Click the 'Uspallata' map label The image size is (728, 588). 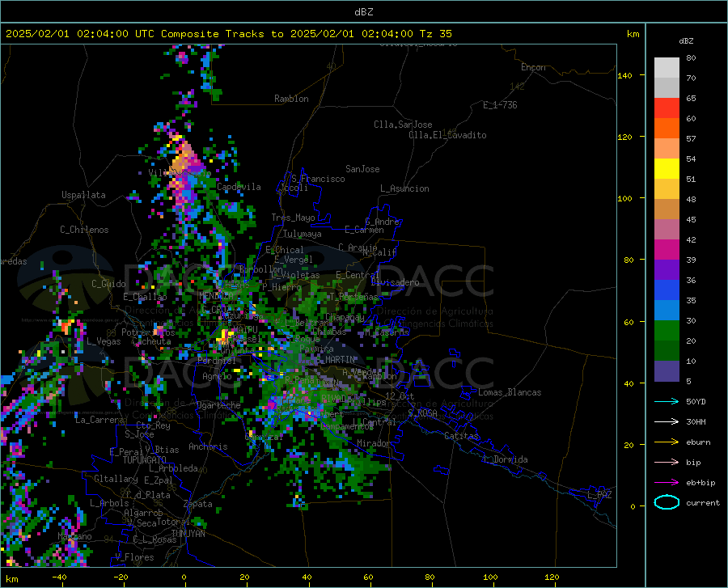(x=83, y=195)
